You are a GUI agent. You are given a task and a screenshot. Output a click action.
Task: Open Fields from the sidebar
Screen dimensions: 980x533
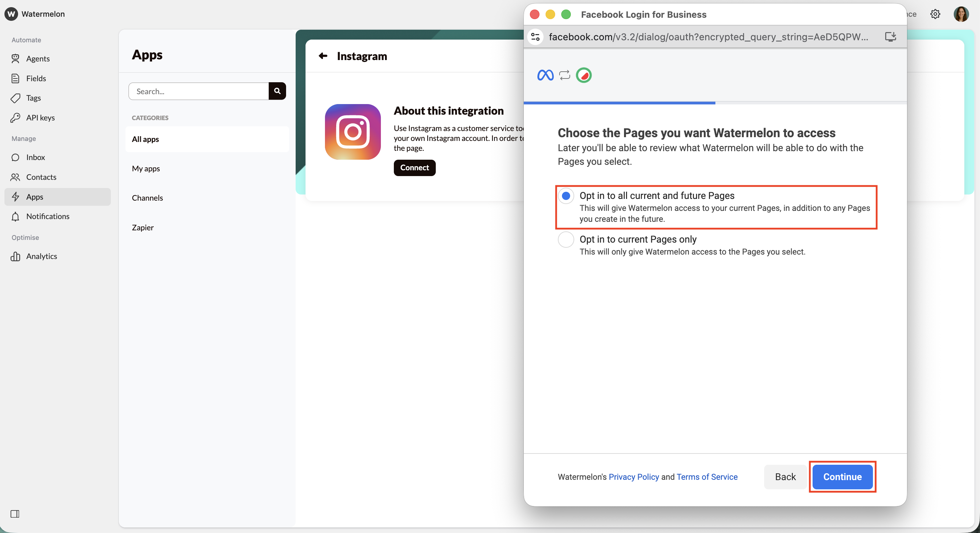pyautogui.click(x=36, y=78)
